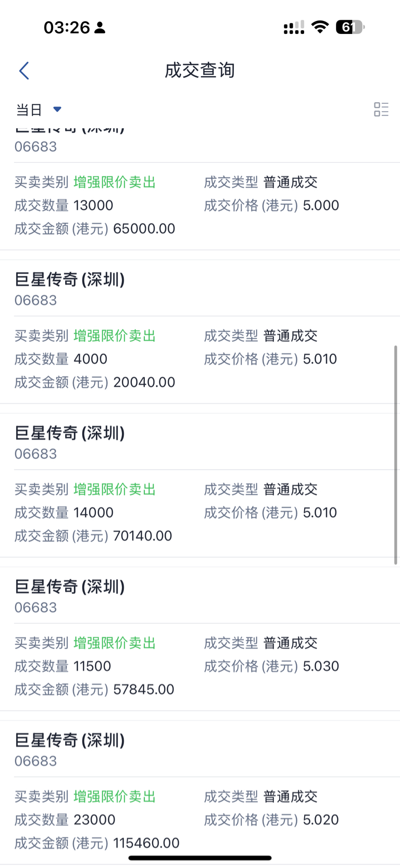Select the record with 成交金额 115460.00
This screenshot has width=400, height=868.
[x=200, y=792]
